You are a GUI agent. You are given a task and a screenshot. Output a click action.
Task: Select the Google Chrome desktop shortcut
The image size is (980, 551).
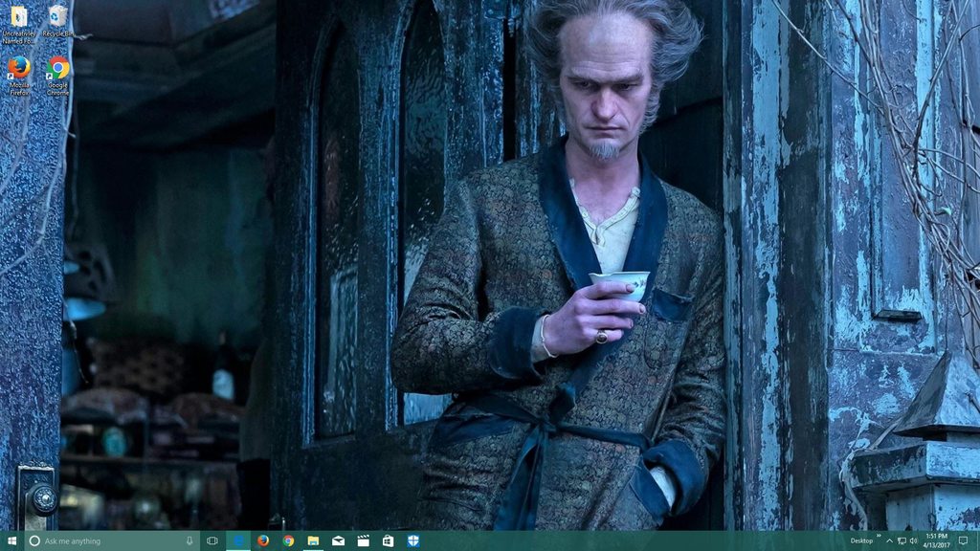pos(57,77)
